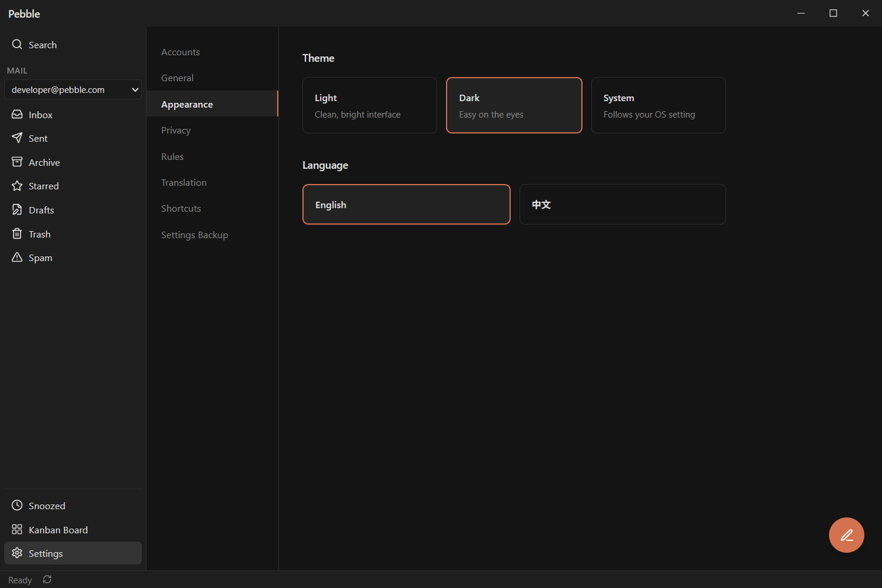Open the Privacy settings tab

pos(212,130)
